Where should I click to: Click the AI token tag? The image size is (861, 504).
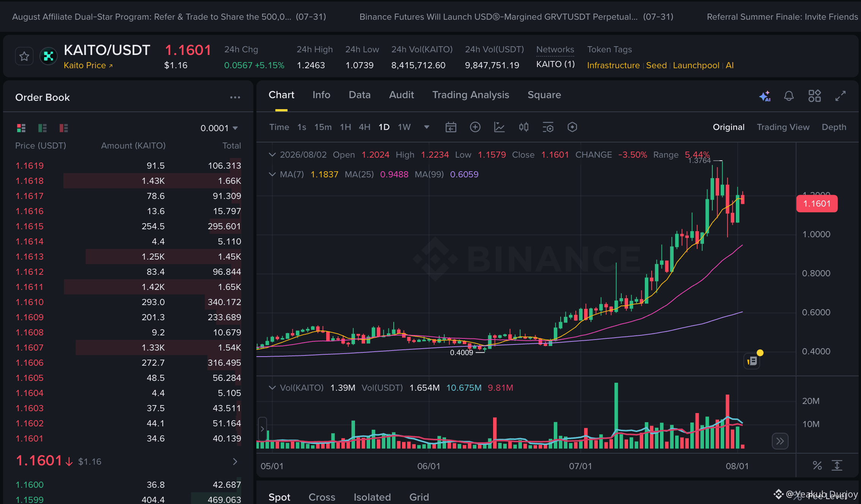tap(730, 65)
